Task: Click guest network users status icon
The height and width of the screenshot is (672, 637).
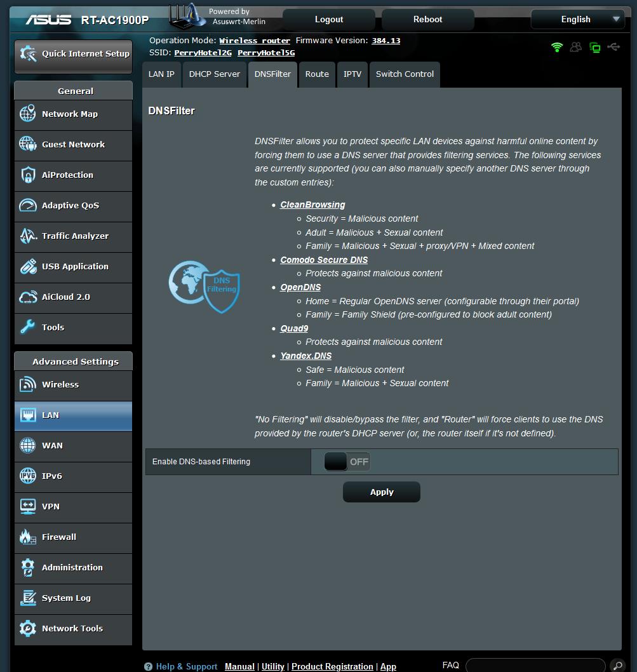Action: click(x=575, y=47)
